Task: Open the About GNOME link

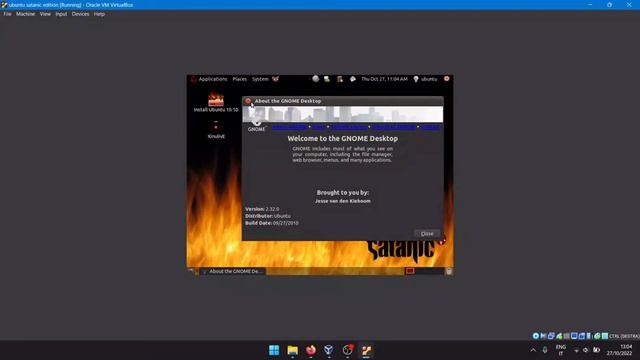Action: point(290,127)
